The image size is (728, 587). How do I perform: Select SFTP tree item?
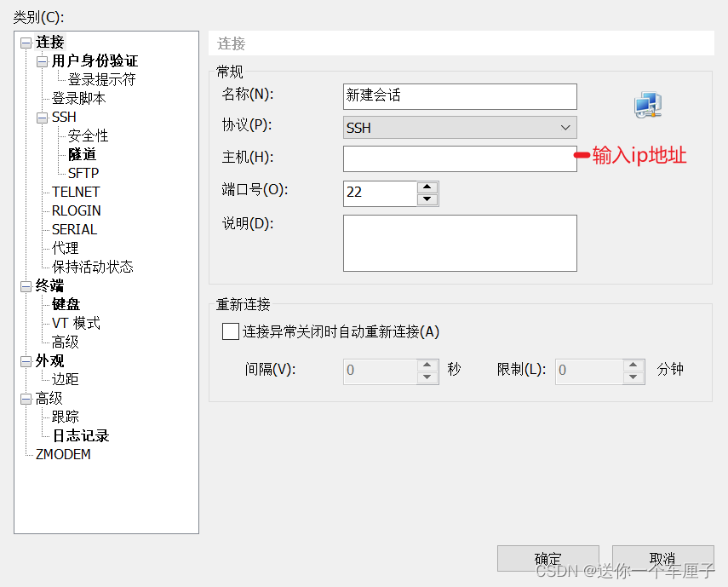click(83, 173)
